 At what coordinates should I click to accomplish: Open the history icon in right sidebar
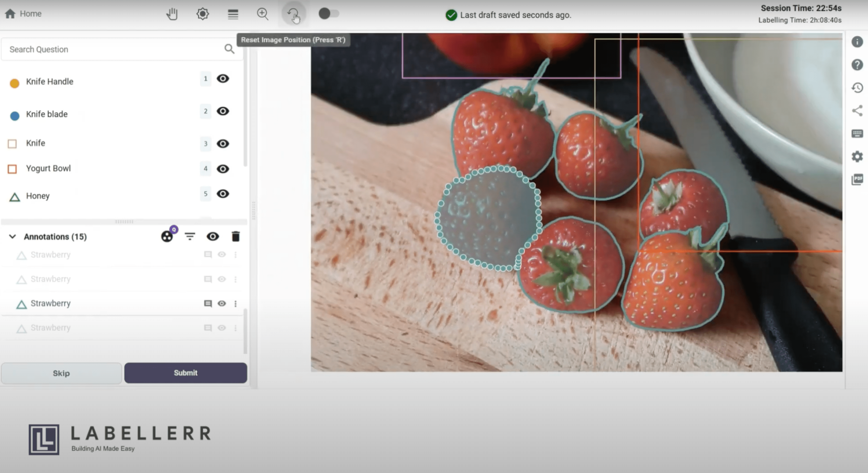coord(857,88)
